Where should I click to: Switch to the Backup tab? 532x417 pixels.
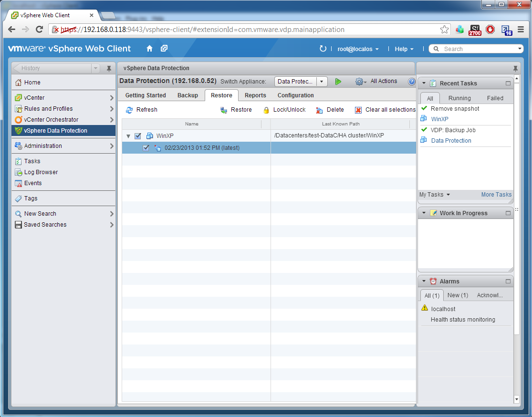188,95
